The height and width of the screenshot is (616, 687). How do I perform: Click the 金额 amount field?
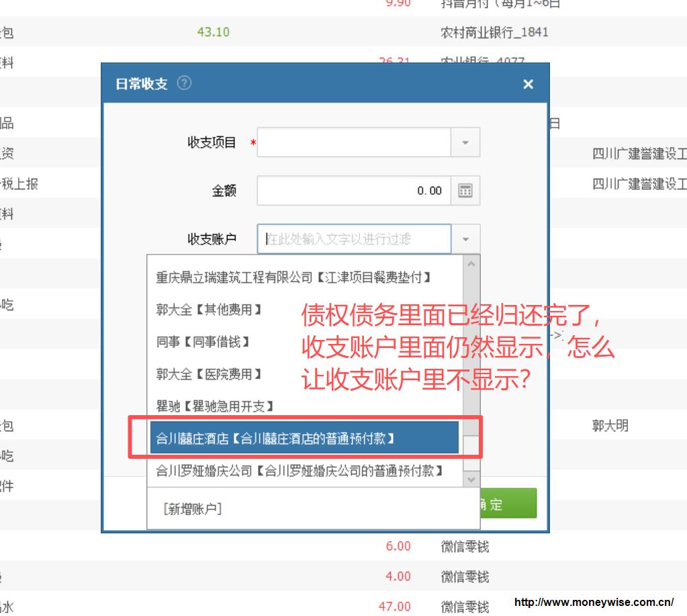[x=354, y=191]
